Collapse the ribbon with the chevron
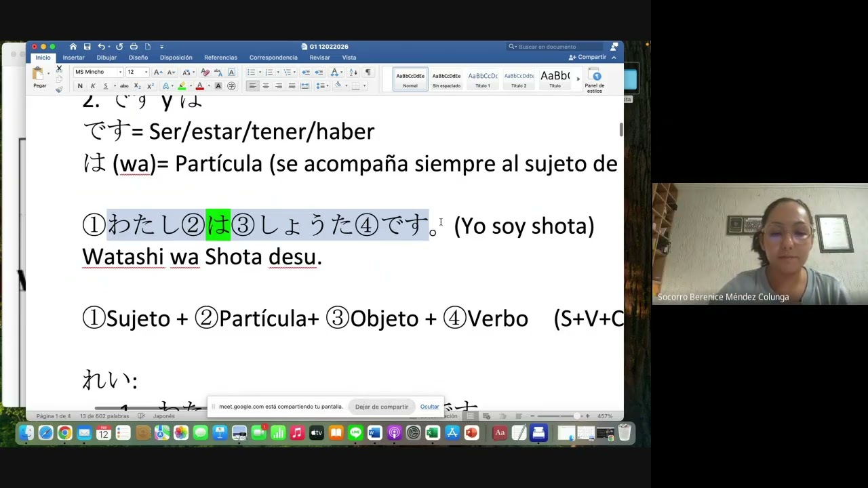This screenshot has height=488, width=868. [x=614, y=58]
